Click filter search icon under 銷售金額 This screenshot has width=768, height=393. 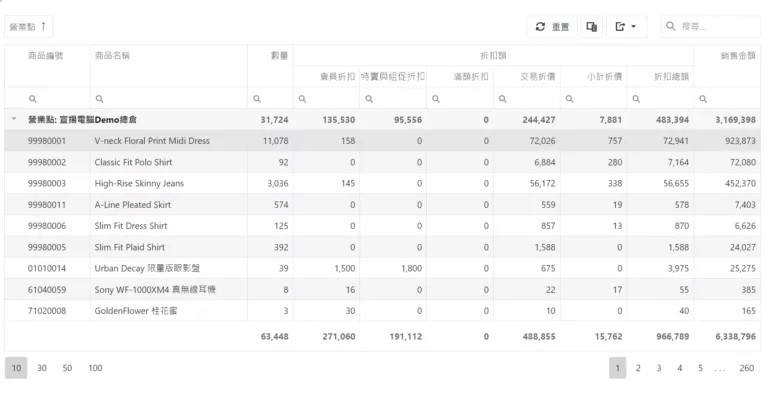(703, 99)
